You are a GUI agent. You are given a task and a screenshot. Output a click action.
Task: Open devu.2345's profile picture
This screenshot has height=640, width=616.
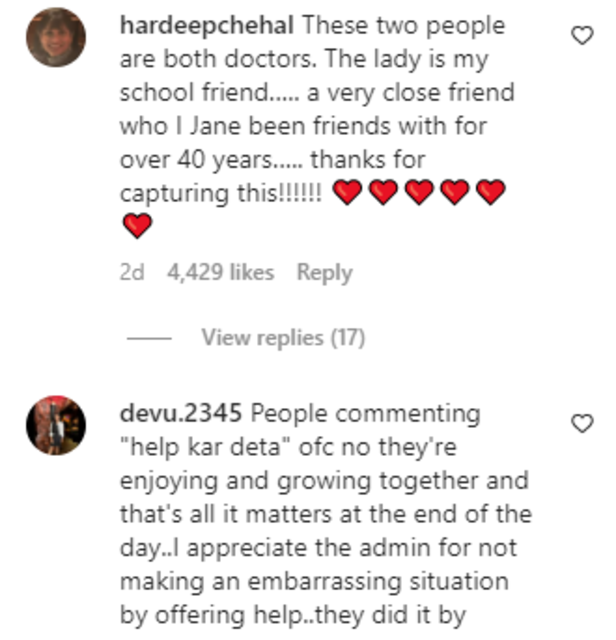(x=56, y=425)
